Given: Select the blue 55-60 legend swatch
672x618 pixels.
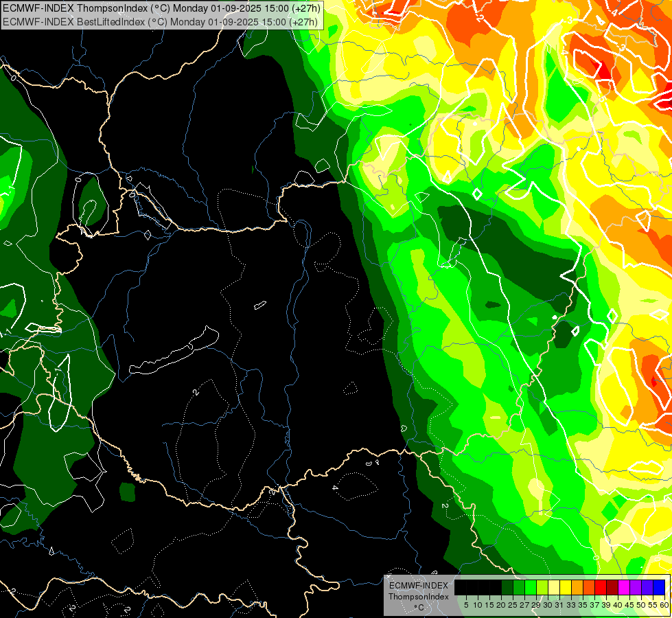Looking at the screenshot, I should 659,587.
